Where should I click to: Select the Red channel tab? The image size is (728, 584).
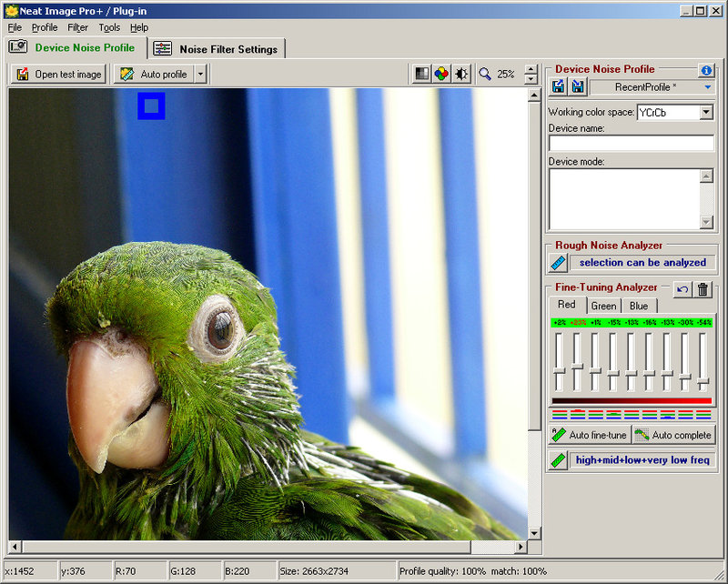click(566, 305)
